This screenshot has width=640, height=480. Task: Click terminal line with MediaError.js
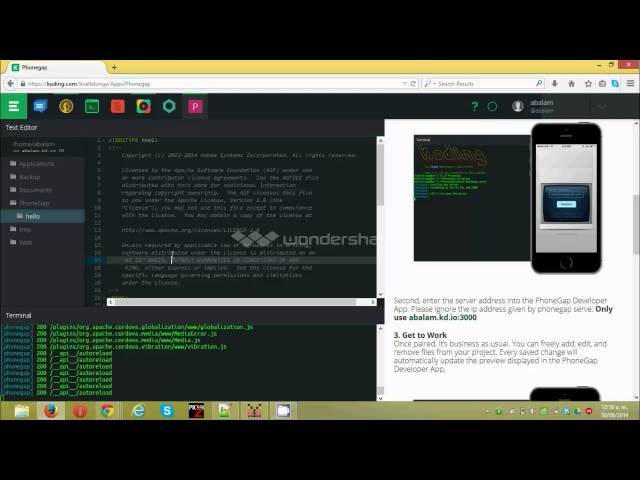(x=109, y=333)
